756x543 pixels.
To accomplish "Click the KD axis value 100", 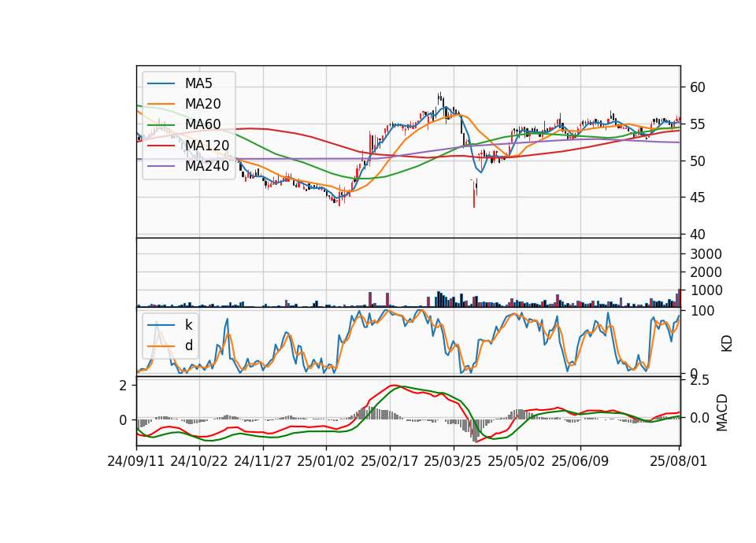I will (702, 312).
